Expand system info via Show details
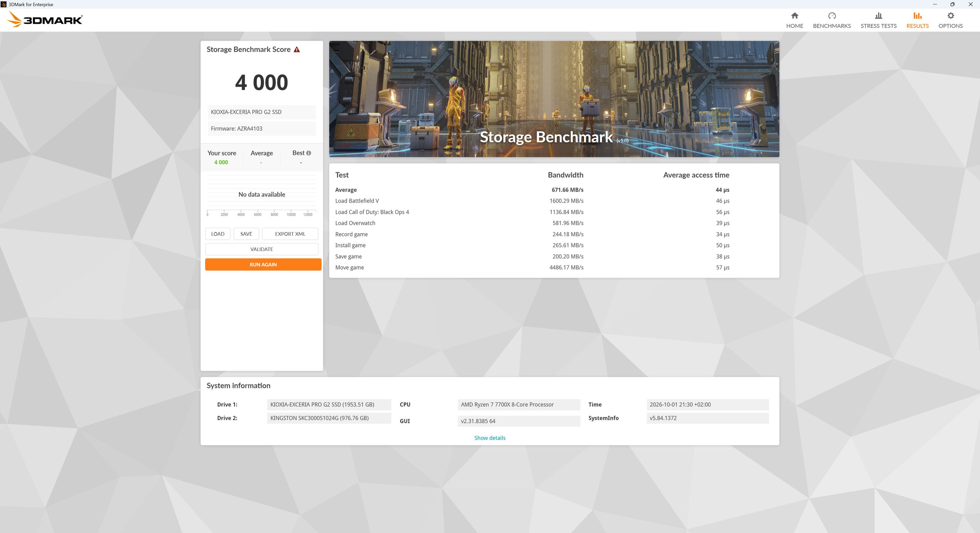Image resolution: width=980 pixels, height=533 pixels. point(490,438)
